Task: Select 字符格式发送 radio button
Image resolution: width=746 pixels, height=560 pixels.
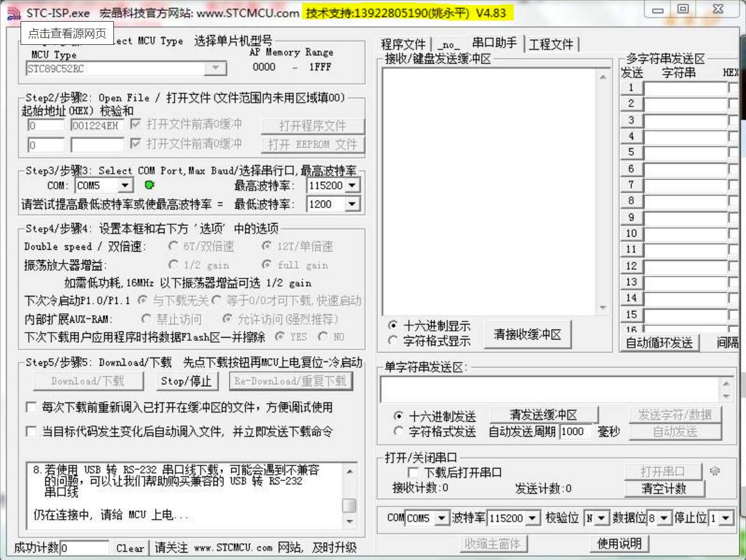Action: pyautogui.click(x=399, y=432)
